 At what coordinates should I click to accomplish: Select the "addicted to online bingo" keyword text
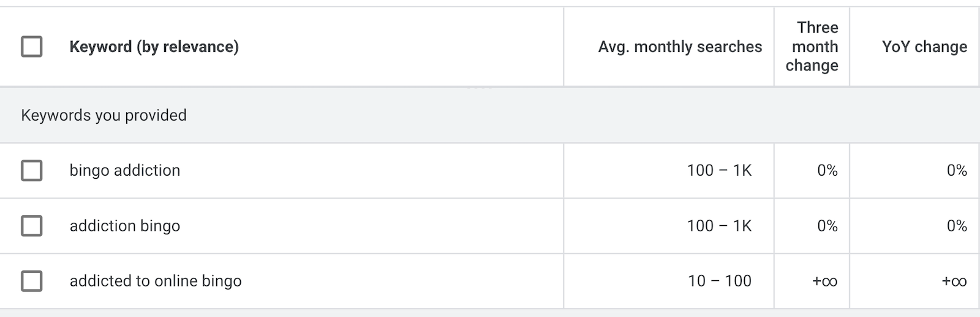[x=156, y=282]
